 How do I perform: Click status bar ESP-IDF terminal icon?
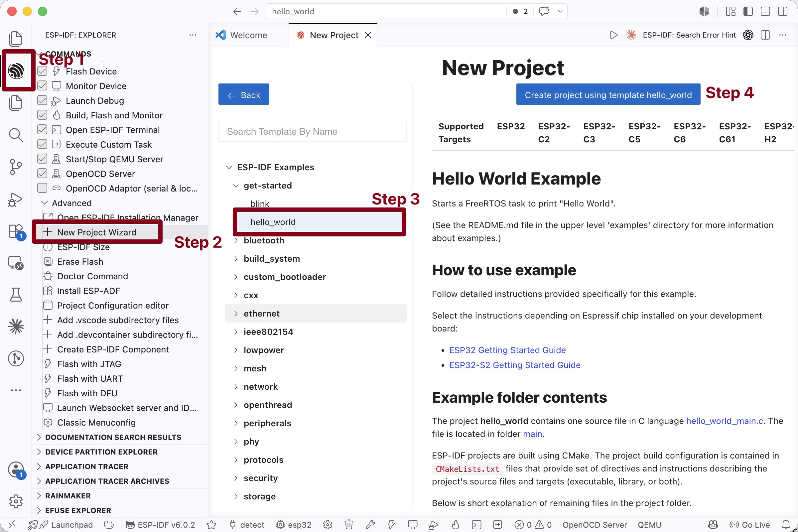click(476, 525)
